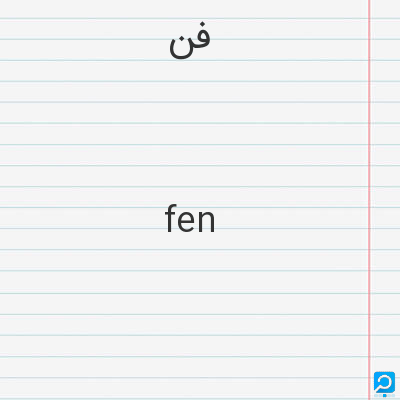Click the letter "f" in fen

click(171, 218)
